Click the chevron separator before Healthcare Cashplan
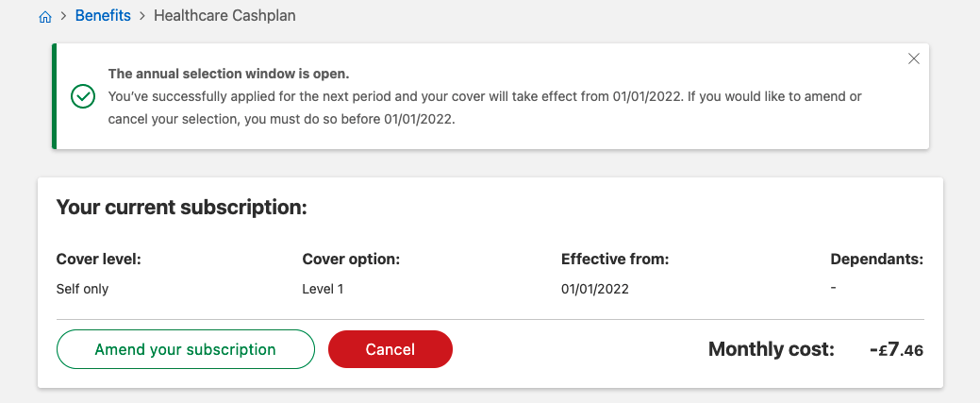The image size is (980, 403). coord(142,17)
